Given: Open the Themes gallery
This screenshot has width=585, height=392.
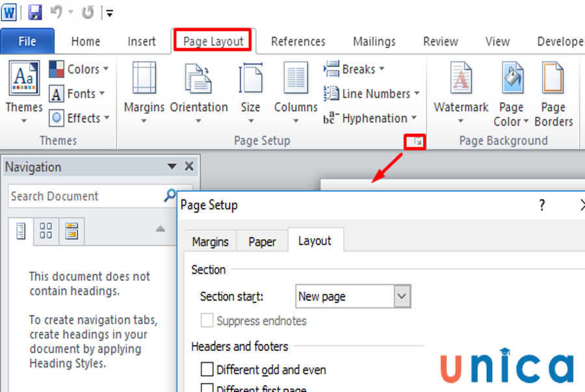Looking at the screenshot, I should point(24,92).
